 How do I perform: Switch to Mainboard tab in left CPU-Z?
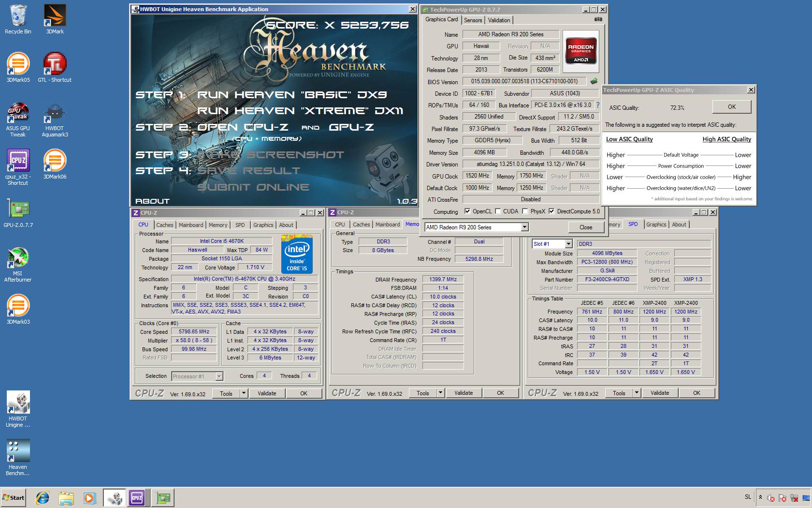pos(191,225)
